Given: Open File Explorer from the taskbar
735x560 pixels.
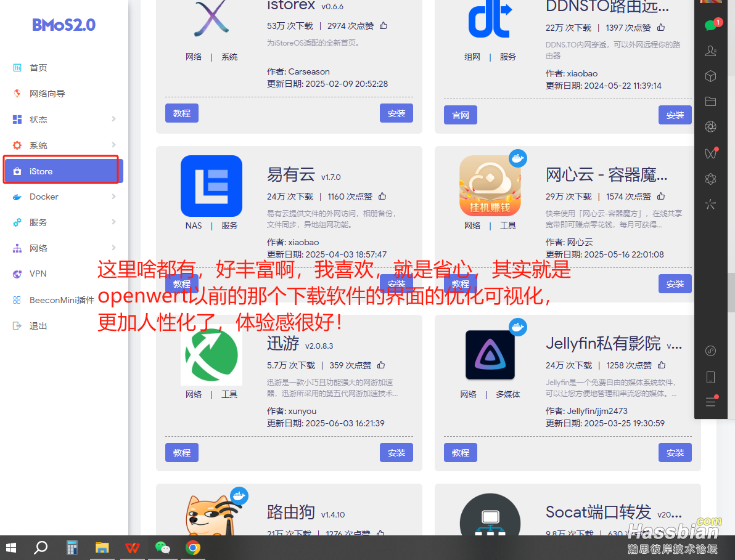Looking at the screenshot, I should tap(102, 548).
